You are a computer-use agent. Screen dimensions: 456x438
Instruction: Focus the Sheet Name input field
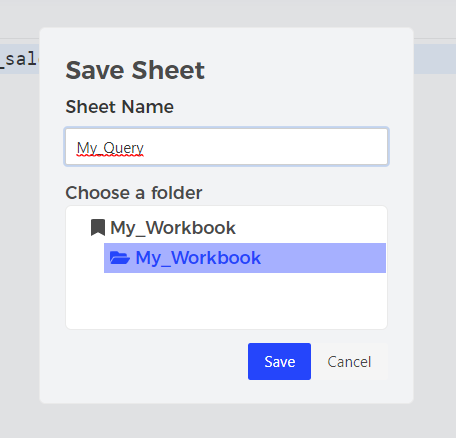click(x=227, y=147)
